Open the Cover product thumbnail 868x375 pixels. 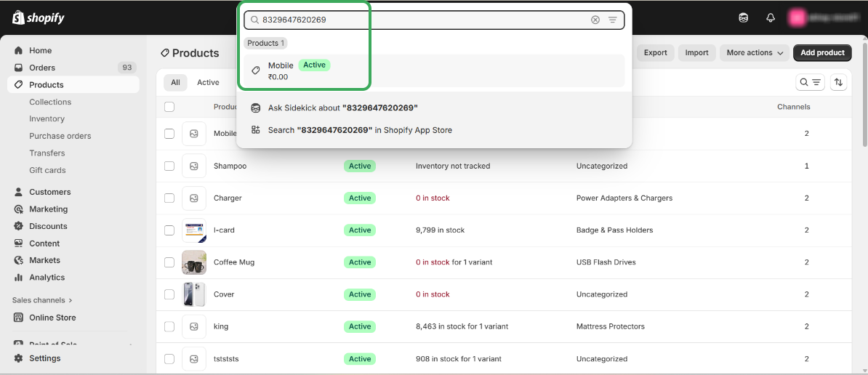pos(194,294)
